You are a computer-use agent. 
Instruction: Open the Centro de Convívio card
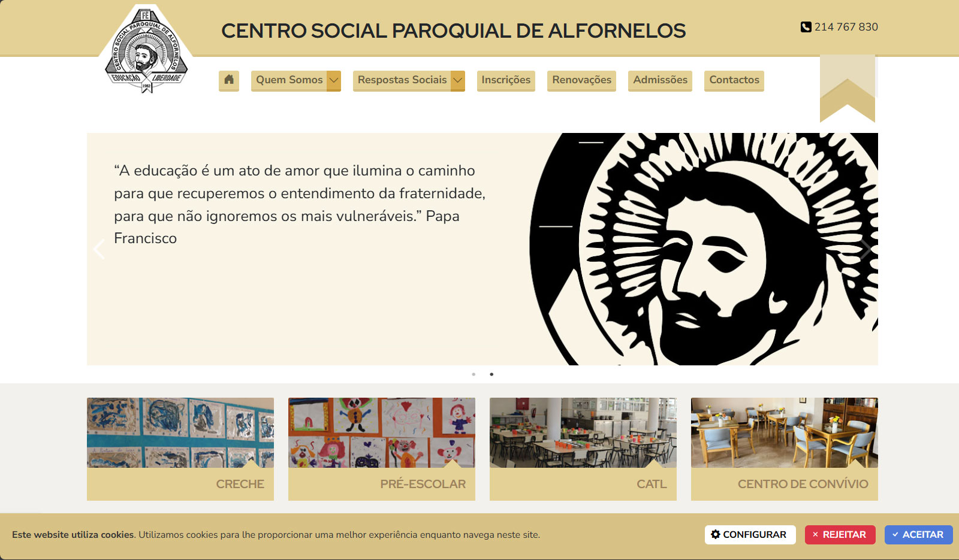pos(785,449)
